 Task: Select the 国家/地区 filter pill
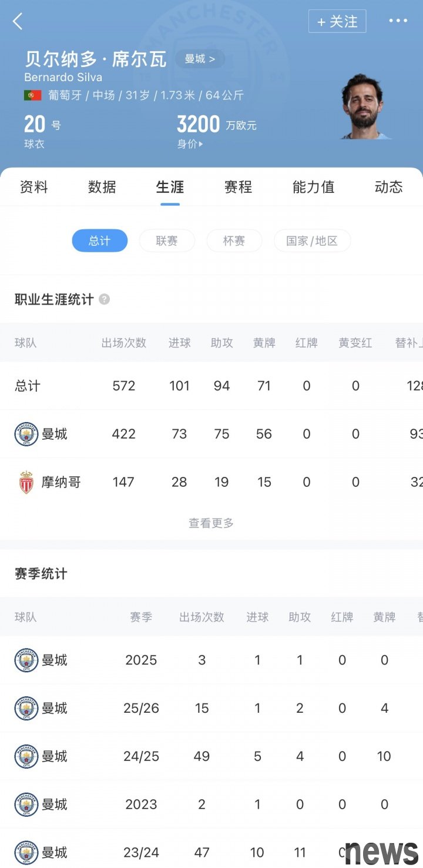312,241
